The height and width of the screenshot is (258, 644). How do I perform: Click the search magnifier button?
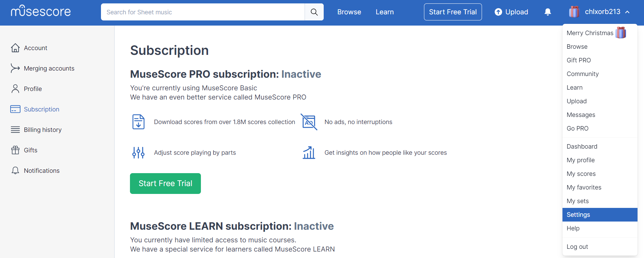point(314,12)
